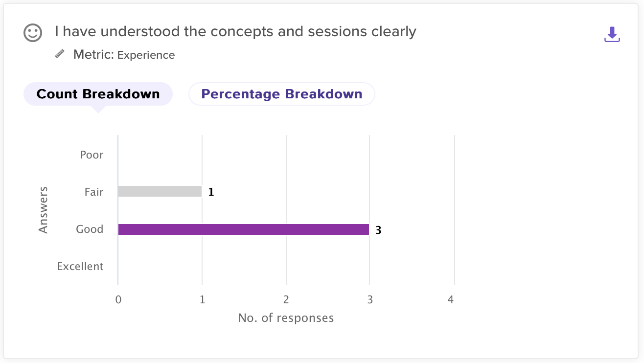Click the count value beside the Fair bar

point(211,192)
